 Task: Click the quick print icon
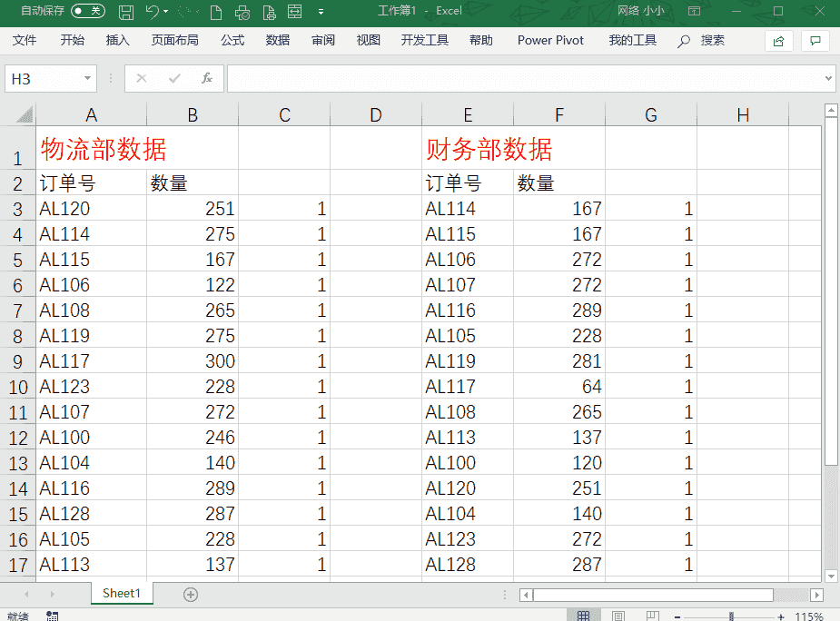tap(269, 12)
